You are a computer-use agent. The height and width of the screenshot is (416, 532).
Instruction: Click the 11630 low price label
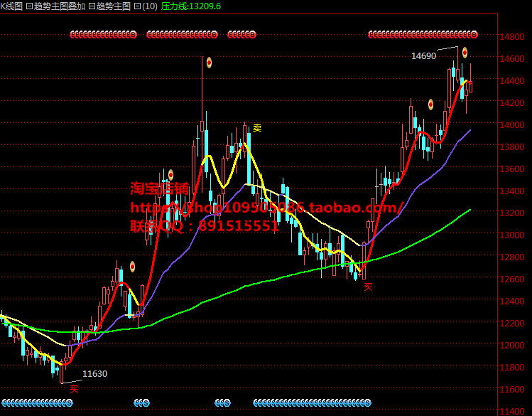pyautogui.click(x=94, y=373)
